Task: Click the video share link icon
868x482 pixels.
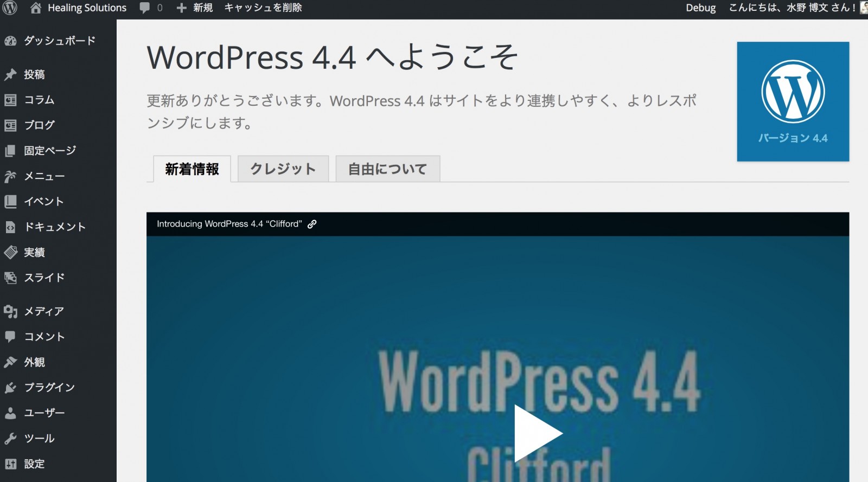Action: pyautogui.click(x=312, y=224)
